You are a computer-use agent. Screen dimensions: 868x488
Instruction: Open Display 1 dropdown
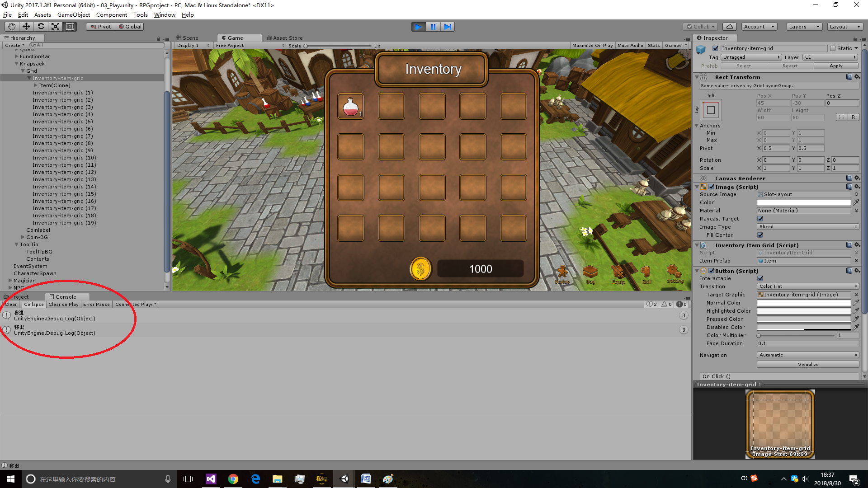(193, 45)
